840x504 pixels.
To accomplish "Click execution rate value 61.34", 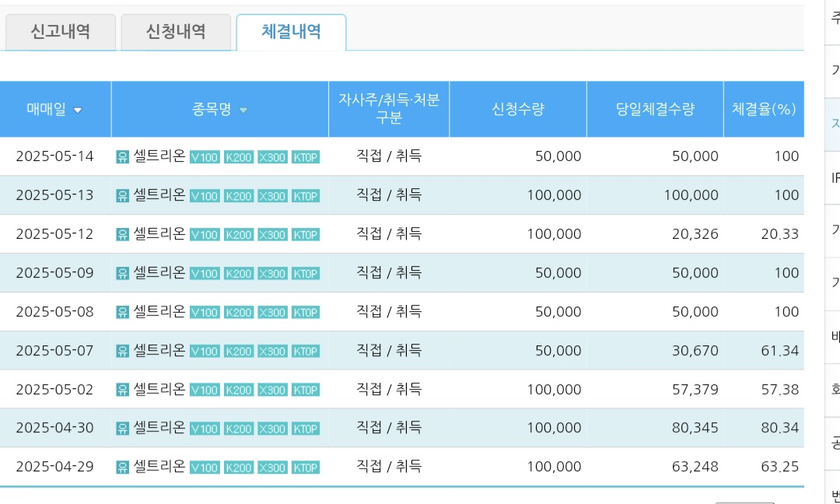I will pos(780,351).
